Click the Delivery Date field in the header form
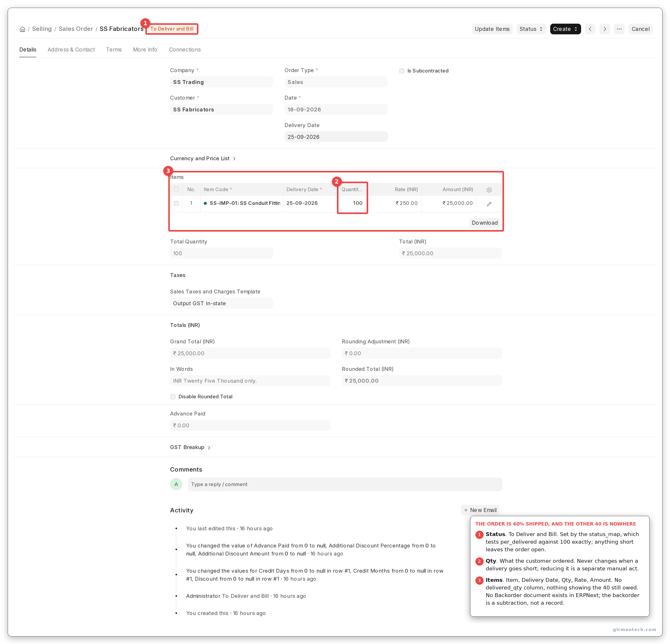 (x=336, y=137)
